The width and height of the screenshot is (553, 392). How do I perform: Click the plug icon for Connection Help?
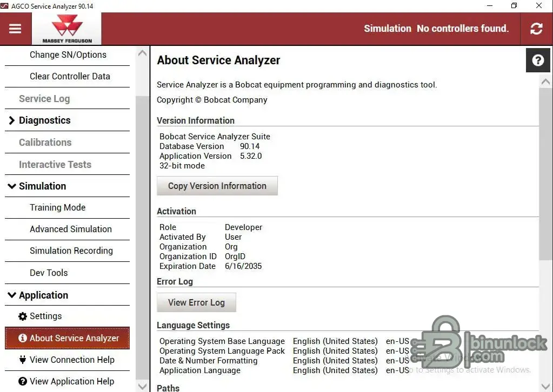tap(23, 360)
